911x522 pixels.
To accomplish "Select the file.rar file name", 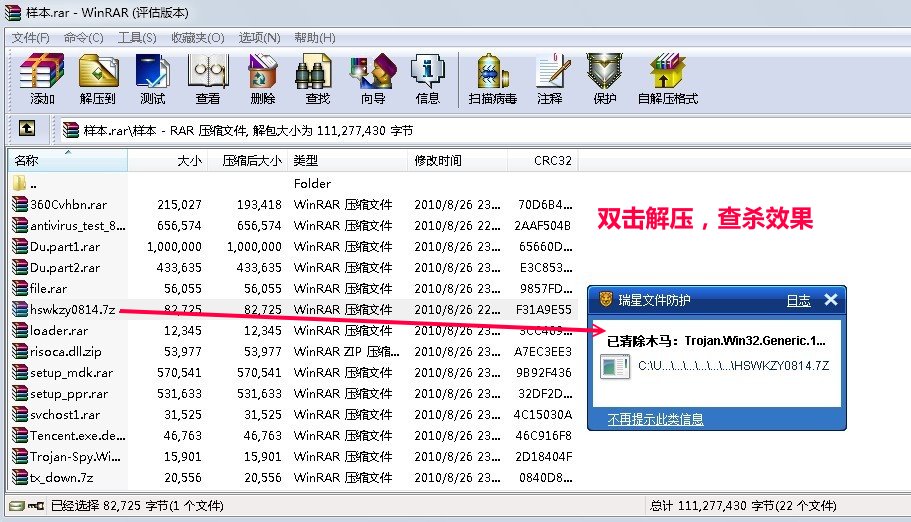I will 48,288.
